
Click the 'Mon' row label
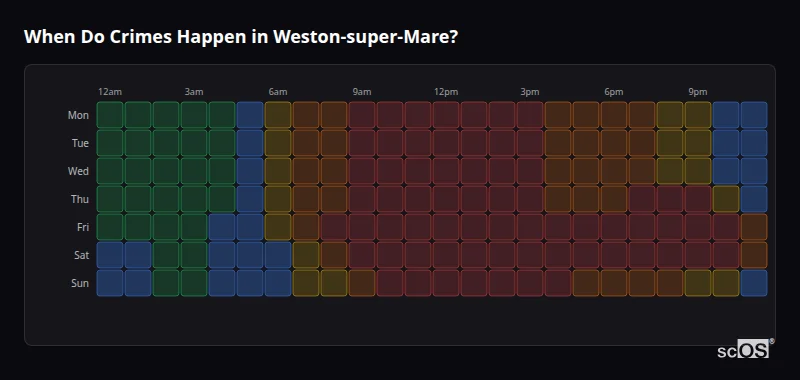(78, 115)
